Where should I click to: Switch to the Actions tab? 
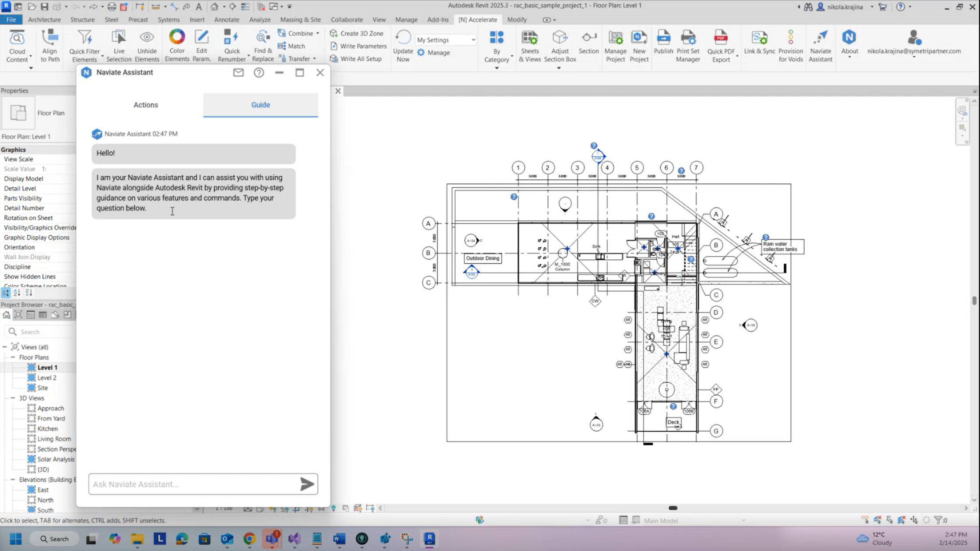pyautogui.click(x=146, y=105)
